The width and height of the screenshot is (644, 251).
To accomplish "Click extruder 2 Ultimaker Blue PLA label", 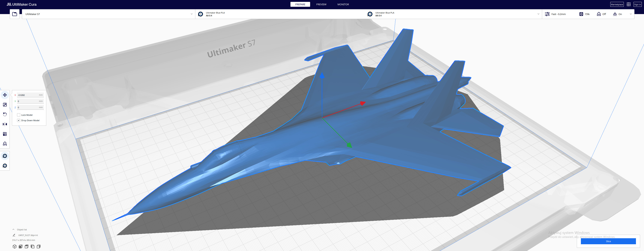I will point(385,13).
